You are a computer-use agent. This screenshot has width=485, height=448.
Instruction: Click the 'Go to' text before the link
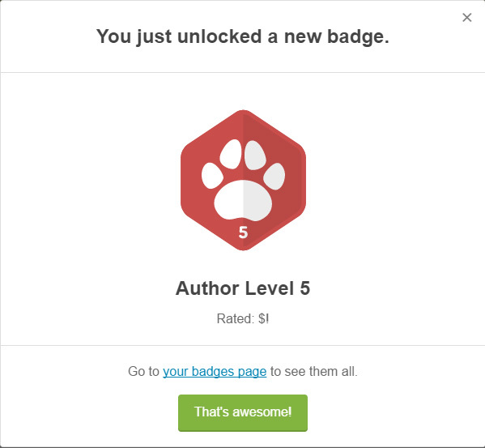(143, 372)
